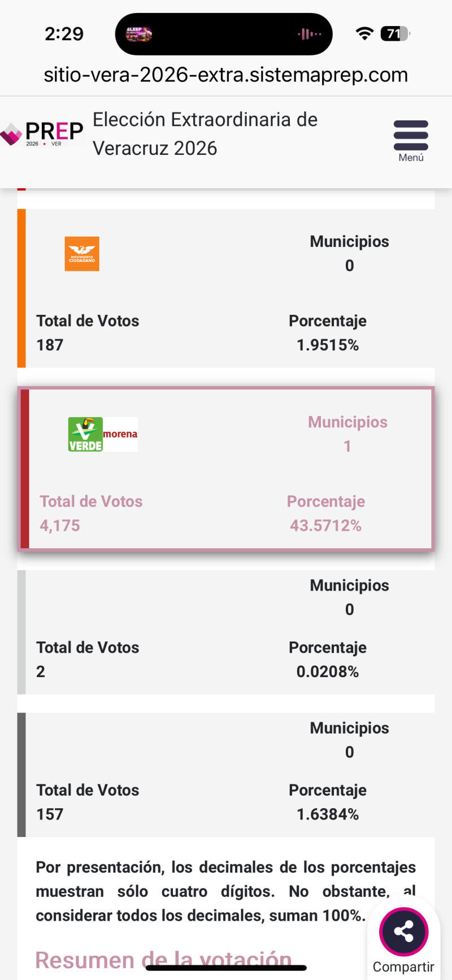Viewport: 452px width, 980px height.
Task: Tap the orange stripe on Movimiento Ciudadano card
Action: click(x=21, y=288)
